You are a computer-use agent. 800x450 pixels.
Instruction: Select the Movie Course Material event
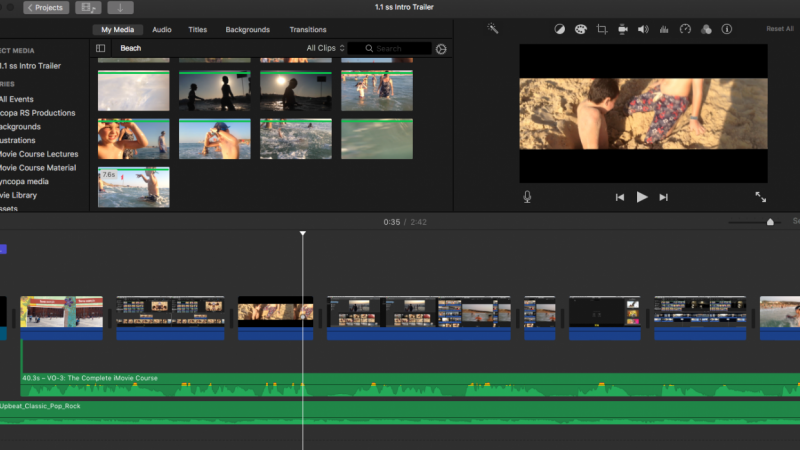click(x=38, y=168)
